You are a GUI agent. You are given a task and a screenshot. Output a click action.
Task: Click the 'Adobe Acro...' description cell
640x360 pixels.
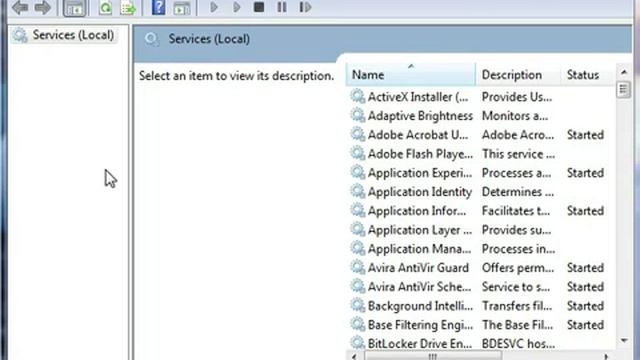pyautogui.click(x=518, y=135)
